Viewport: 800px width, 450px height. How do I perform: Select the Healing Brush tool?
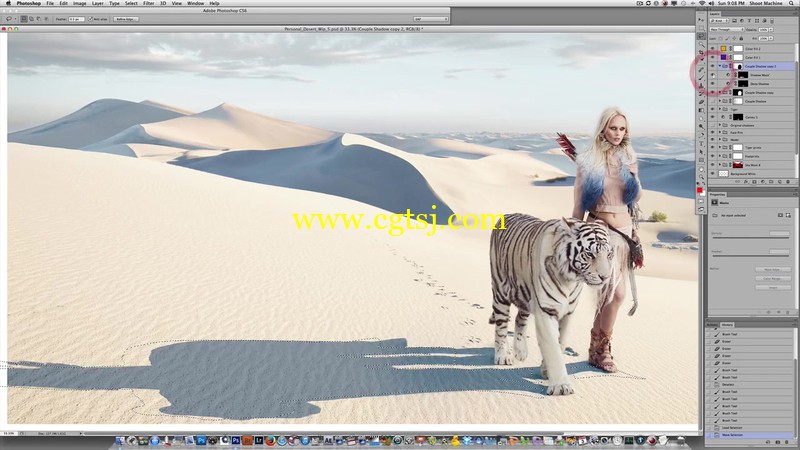click(702, 69)
